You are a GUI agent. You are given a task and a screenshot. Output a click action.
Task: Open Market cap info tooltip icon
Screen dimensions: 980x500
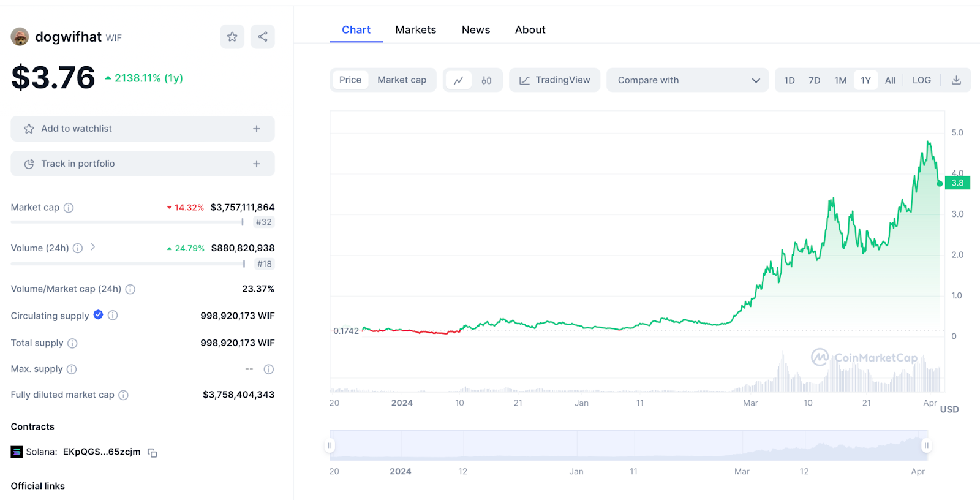(x=69, y=208)
